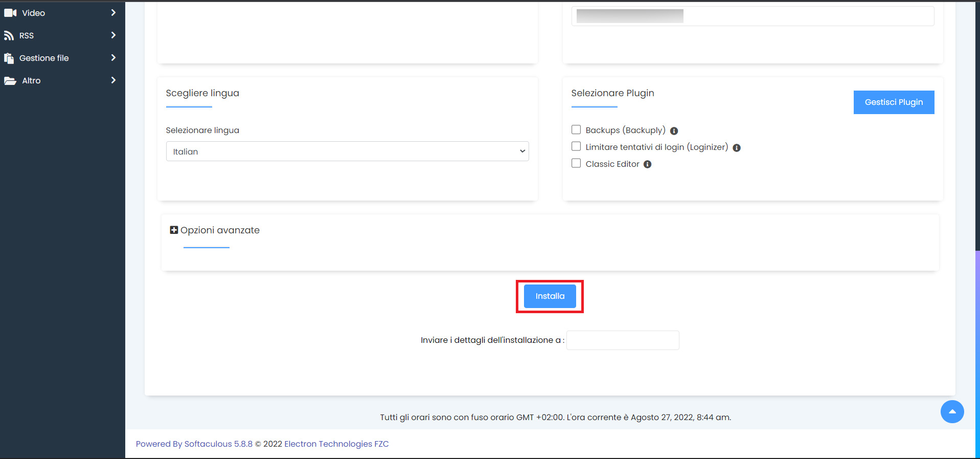980x459 pixels.
Task: Click the Installa button
Action: pos(550,296)
